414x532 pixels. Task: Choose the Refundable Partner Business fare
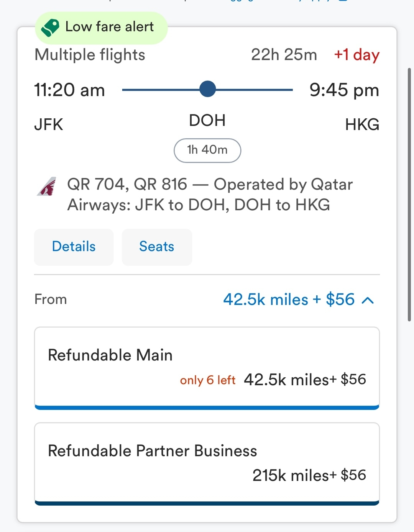[207, 464]
